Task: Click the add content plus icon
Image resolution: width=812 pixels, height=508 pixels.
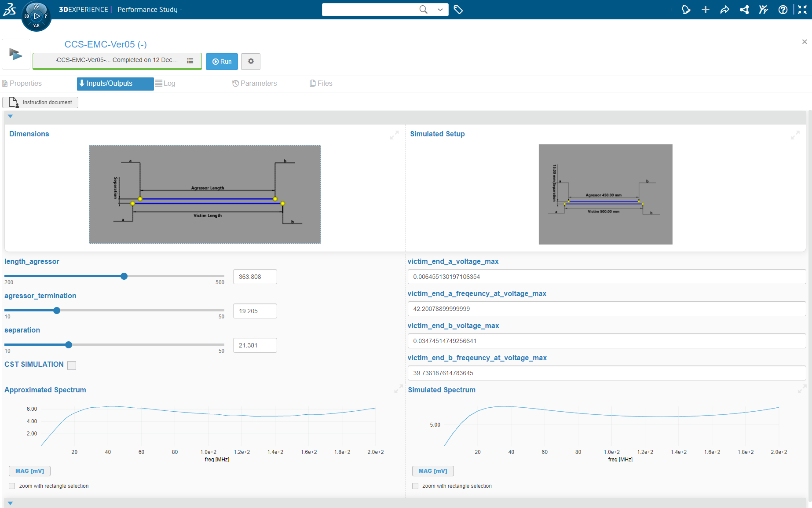Action: point(706,9)
